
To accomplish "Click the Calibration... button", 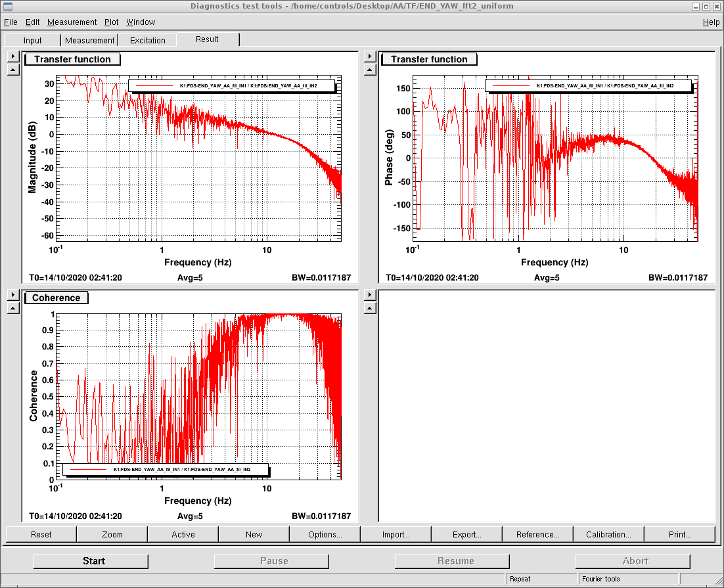I will pyautogui.click(x=608, y=534).
